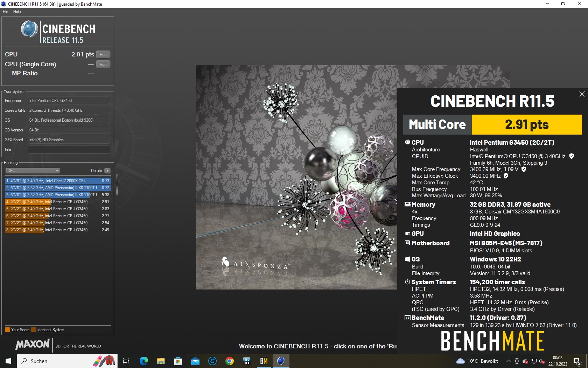
Task: Close the BenchMate result overlay
Action: [582, 94]
